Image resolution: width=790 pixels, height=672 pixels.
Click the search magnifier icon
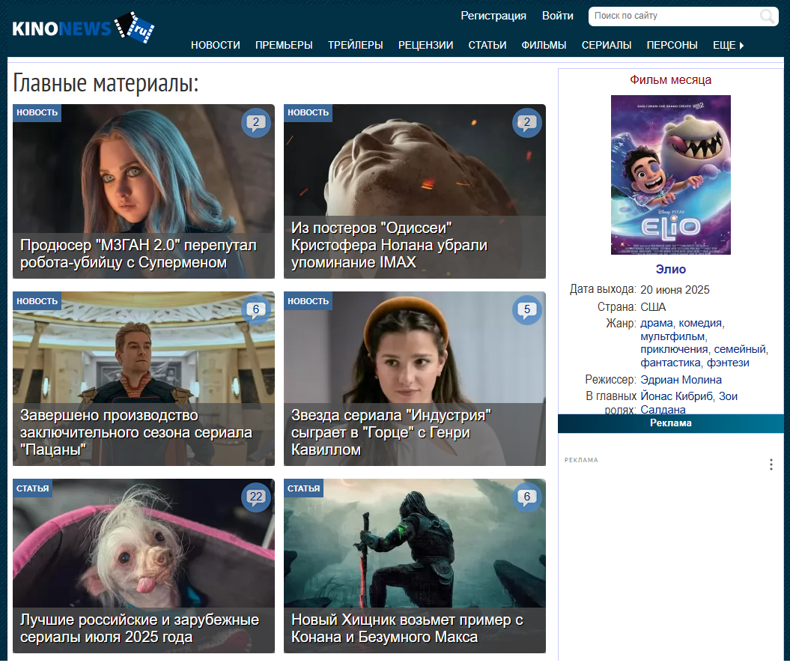pos(768,16)
